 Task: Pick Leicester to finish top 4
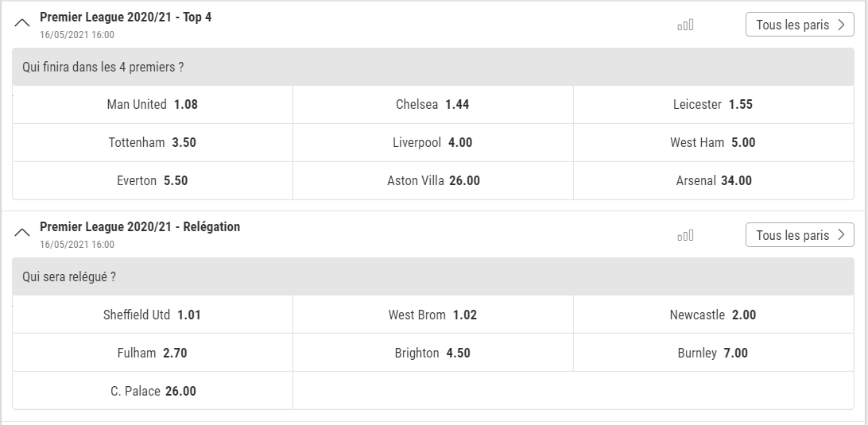713,104
